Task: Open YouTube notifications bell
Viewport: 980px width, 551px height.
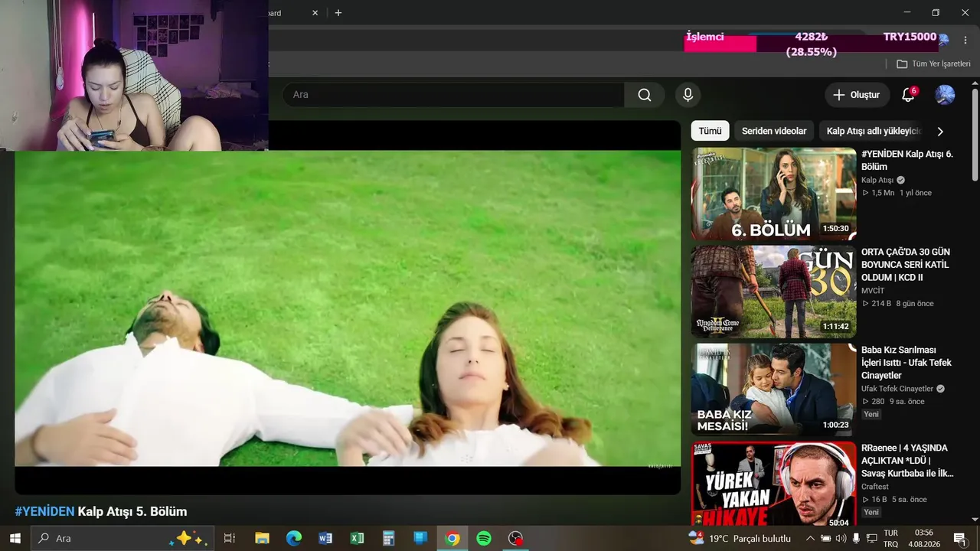Action: 908,95
